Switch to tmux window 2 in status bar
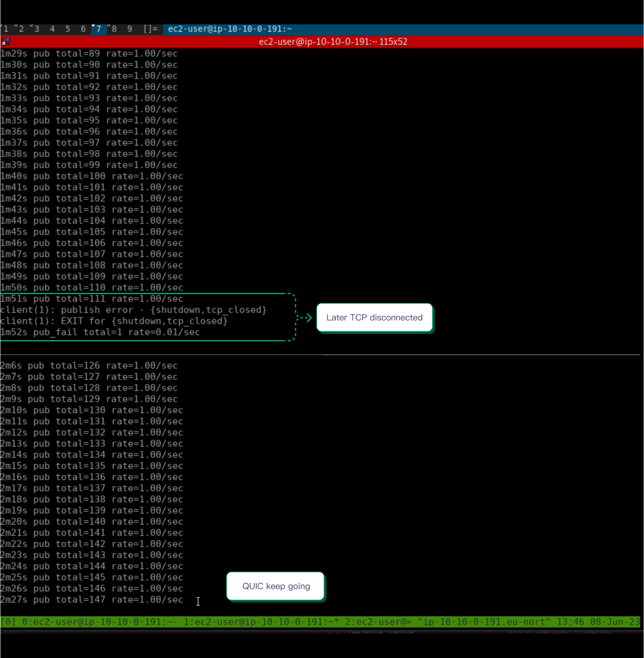The height and width of the screenshot is (658, 644). 378,622
